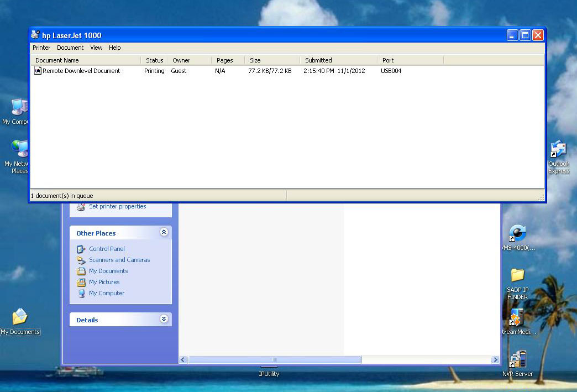
Task: Open the View menu
Action: pos(96,48)
